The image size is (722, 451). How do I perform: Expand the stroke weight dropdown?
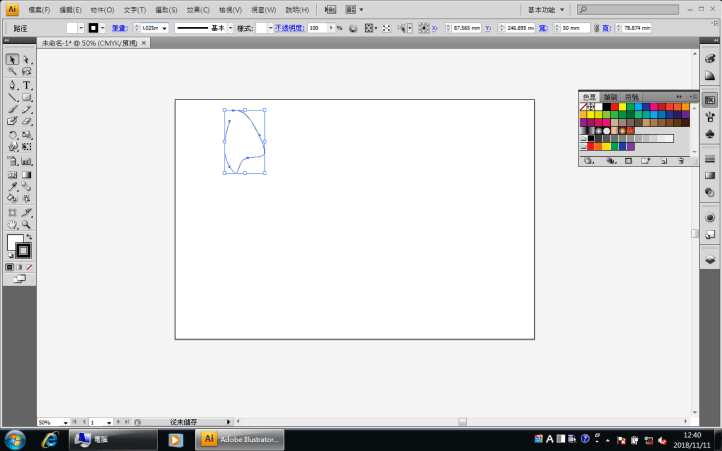(164, 28)
